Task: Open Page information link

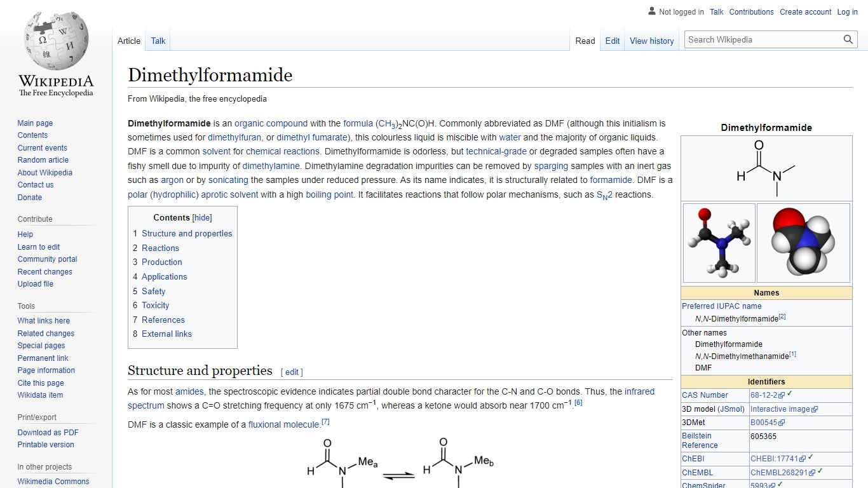Action: tap(46, 370)
